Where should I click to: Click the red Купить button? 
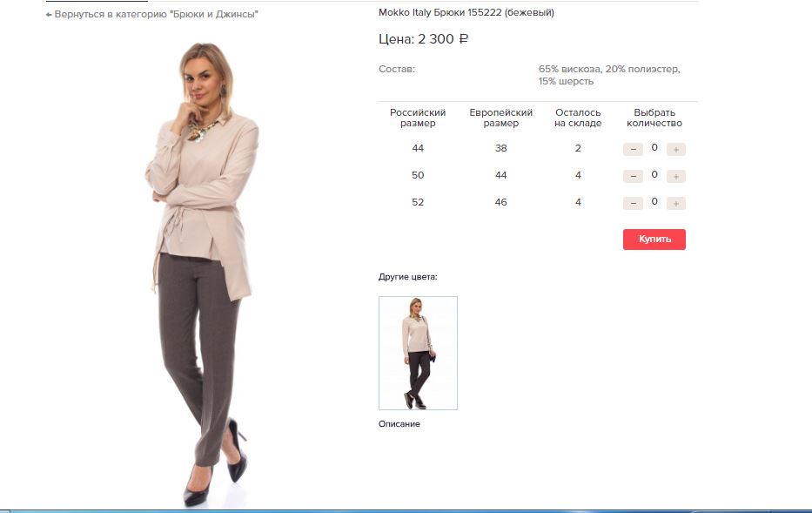pos(654,240)
